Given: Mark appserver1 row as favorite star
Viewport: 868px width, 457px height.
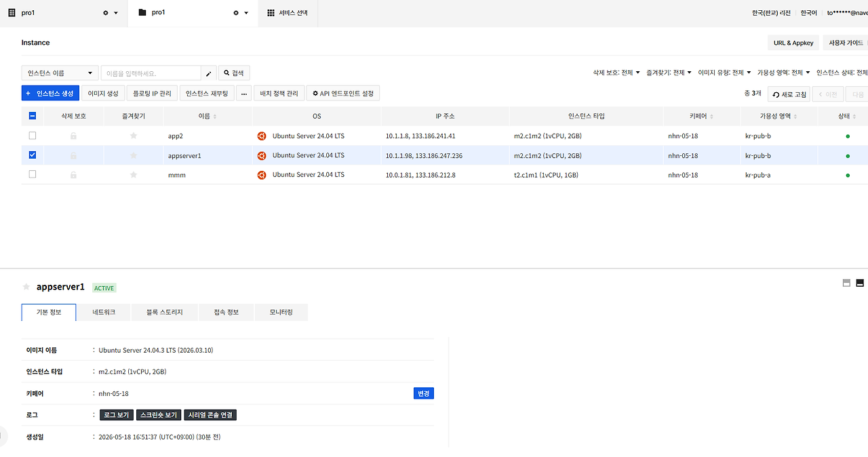Looking at the screenshot, I should (x=134, y=155).
